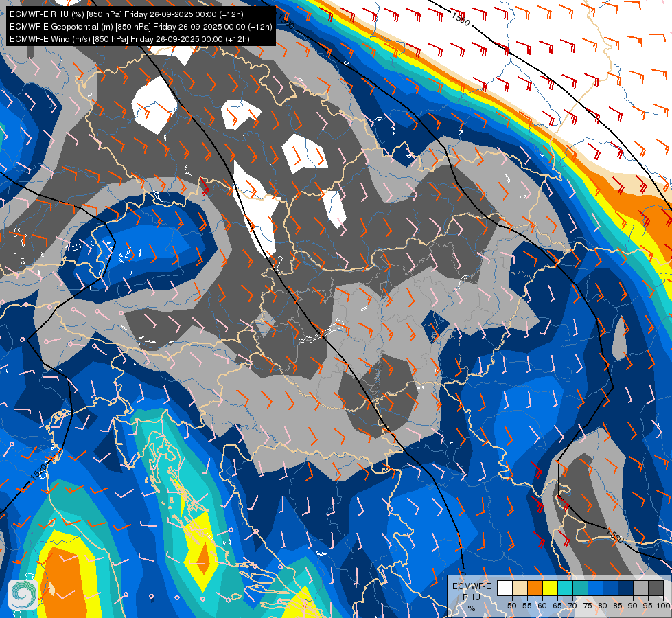
Task: Click the 'ECMWF-E' legend title text
Action: (x=472, y=586)
